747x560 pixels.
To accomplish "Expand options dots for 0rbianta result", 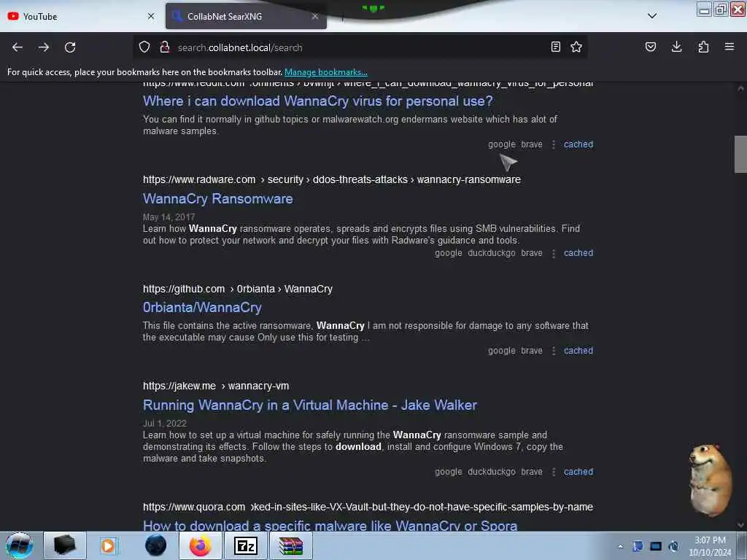I will pyautogui.click(x=553, y=351).
